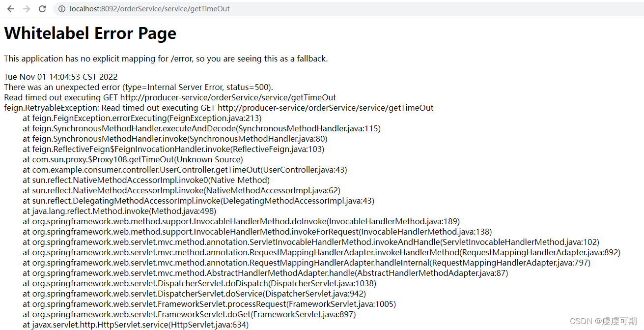The image size is (644, 330).
Task: Click the UserController.getTimeOut stack line
Action: [x=185, y=170]
